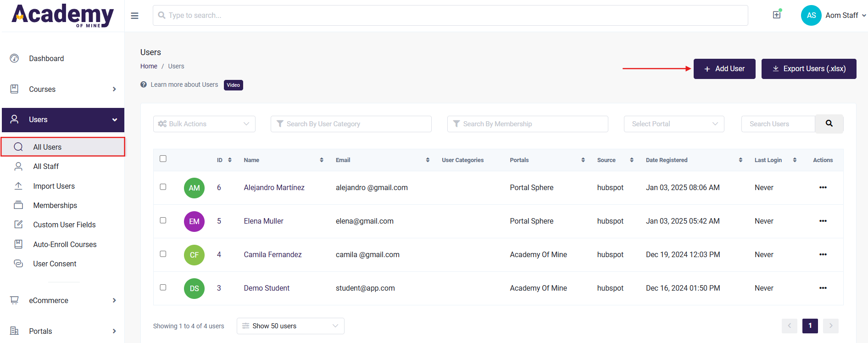Screen dimensions: 868x343
Task: Open the Show 50 users dropdown
Action: pyautogui.click(x=290, y=326)
